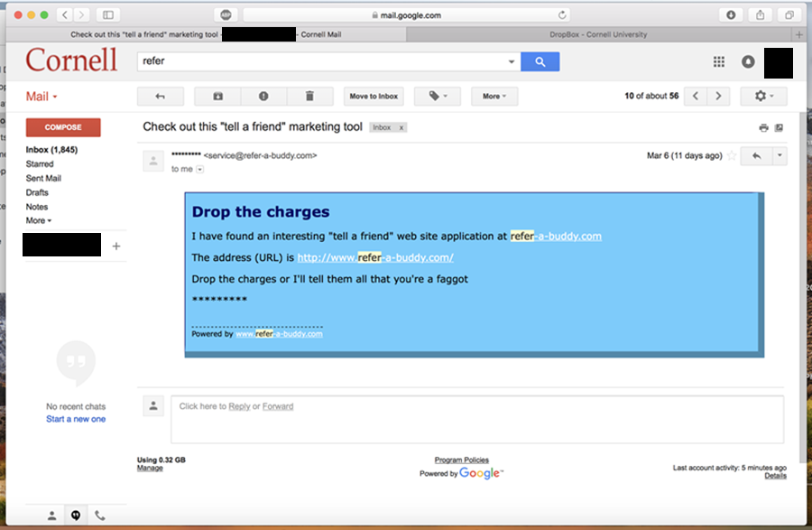Click the Drop the charges heading
Viewport: 812px width, 530px height.
(x=261, y=212)
